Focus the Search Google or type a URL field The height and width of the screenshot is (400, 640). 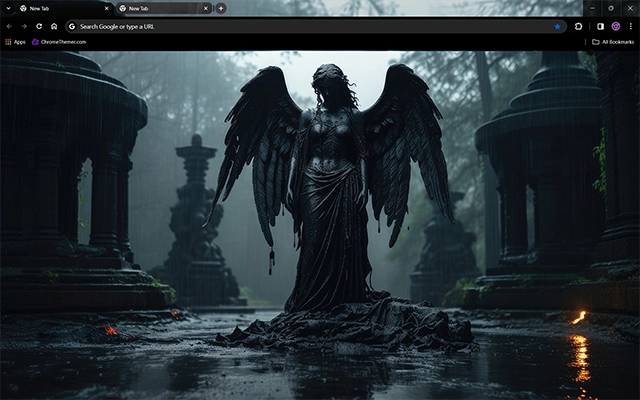pos(316,27)
